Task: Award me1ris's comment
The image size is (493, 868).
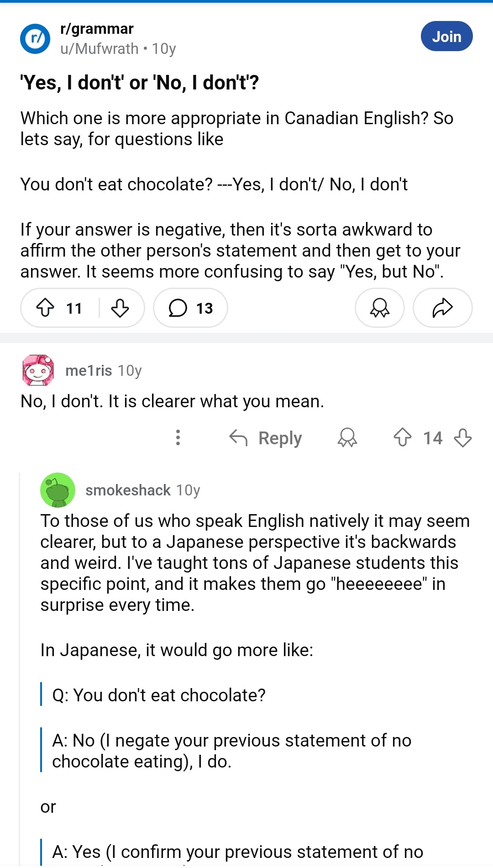Action: pos(347,437)
